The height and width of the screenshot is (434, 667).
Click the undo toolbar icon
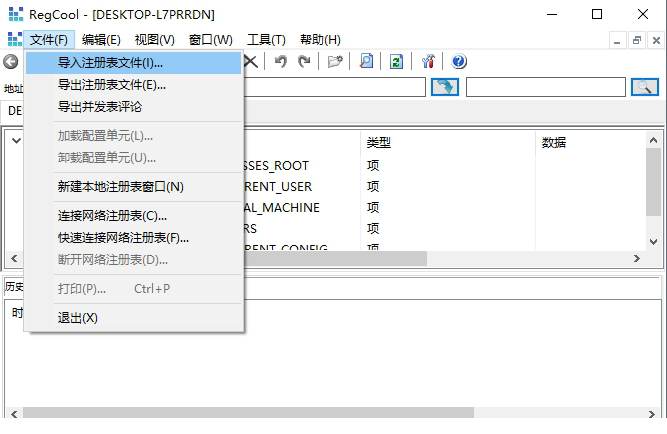(280, 62)
